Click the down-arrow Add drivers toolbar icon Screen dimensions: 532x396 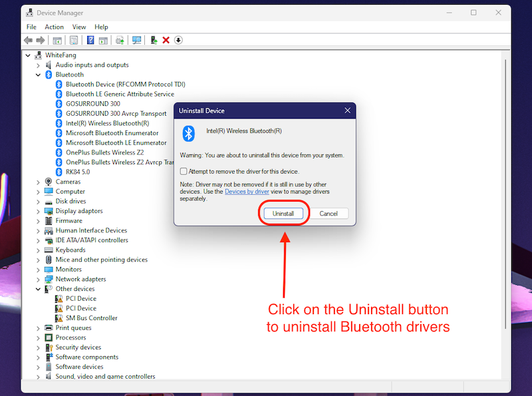(x=178, y=40)
